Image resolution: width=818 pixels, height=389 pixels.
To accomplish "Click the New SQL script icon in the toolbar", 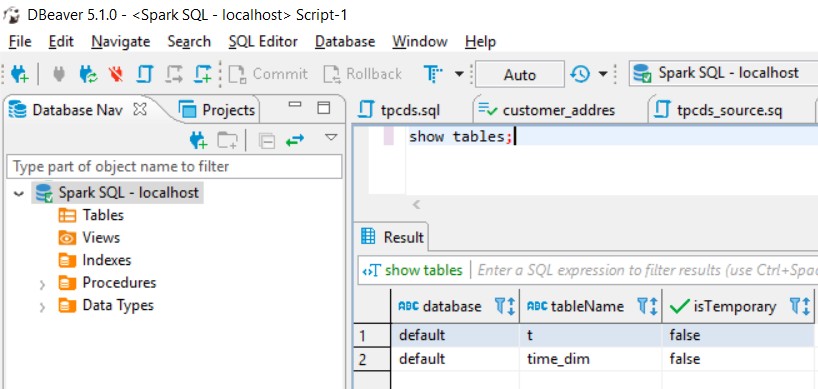I will (x=202, y=75).
